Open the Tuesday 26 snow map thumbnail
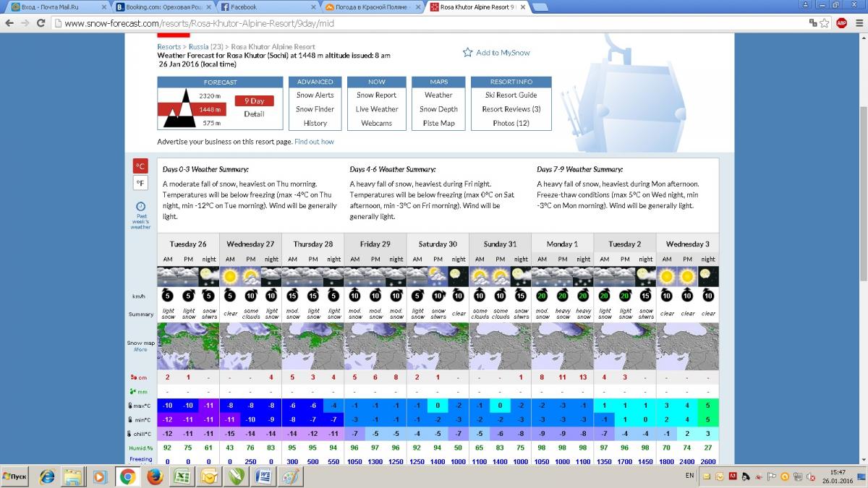This screenshot has width=868, height=488. [x=188, y=346]
